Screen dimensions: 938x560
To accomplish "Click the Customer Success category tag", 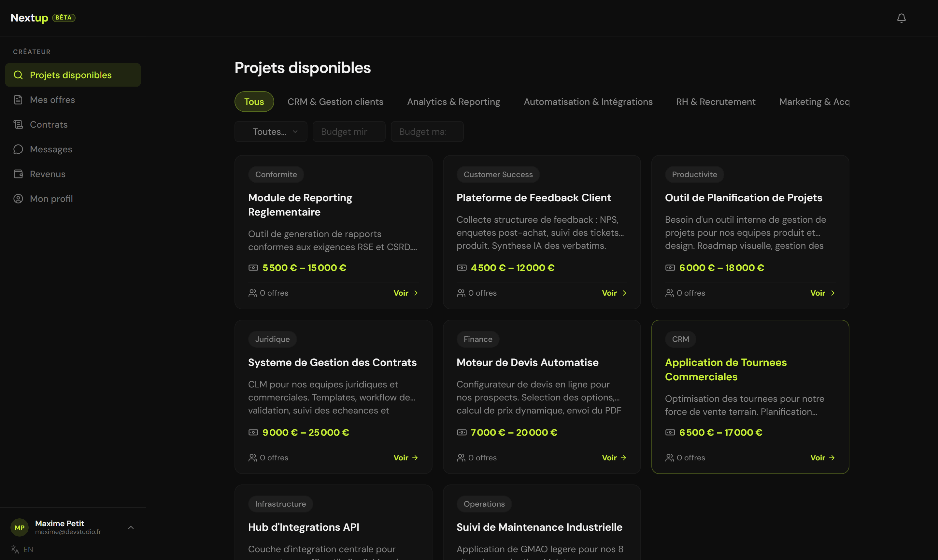I will point(498,174).
